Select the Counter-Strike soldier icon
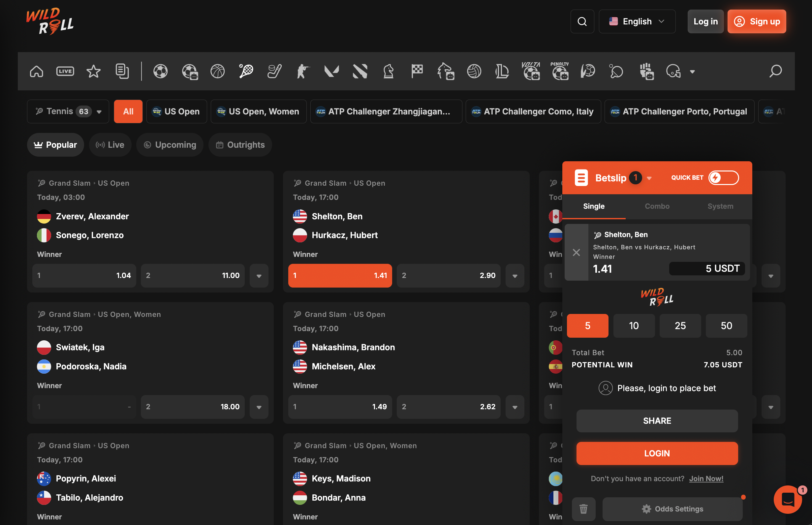 click(303, 71)
